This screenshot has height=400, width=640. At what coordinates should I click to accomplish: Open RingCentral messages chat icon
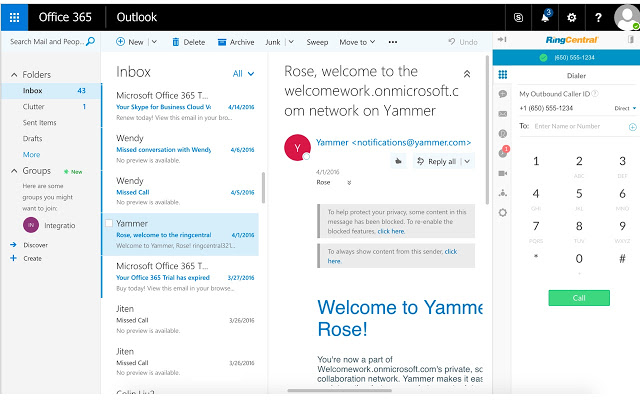point(503,94)
